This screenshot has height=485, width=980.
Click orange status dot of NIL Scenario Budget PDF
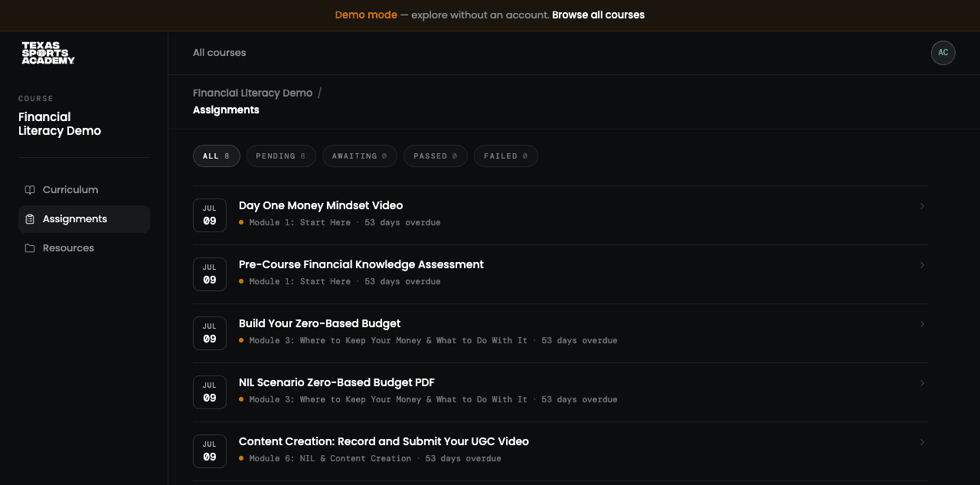(x=241, y=399)
